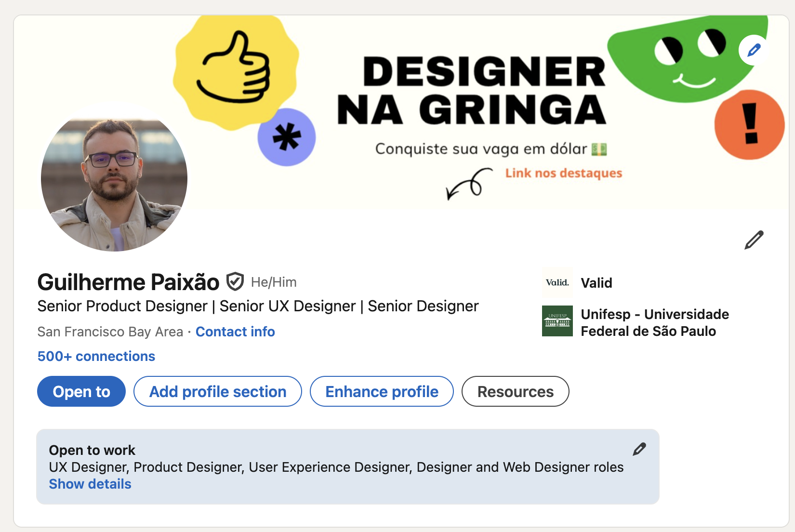Click the circular profile photo

point(114,178)
